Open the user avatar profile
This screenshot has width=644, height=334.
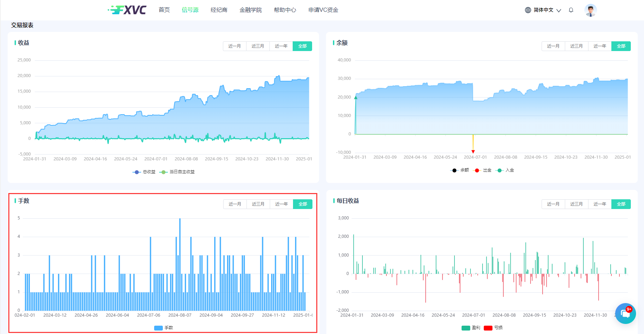[x=590, y=10]
